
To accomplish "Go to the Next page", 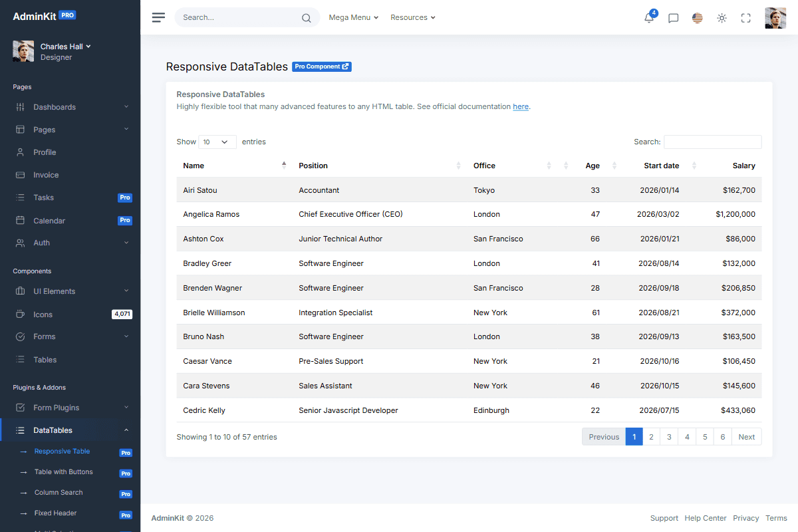I will (x=747, y=437).
